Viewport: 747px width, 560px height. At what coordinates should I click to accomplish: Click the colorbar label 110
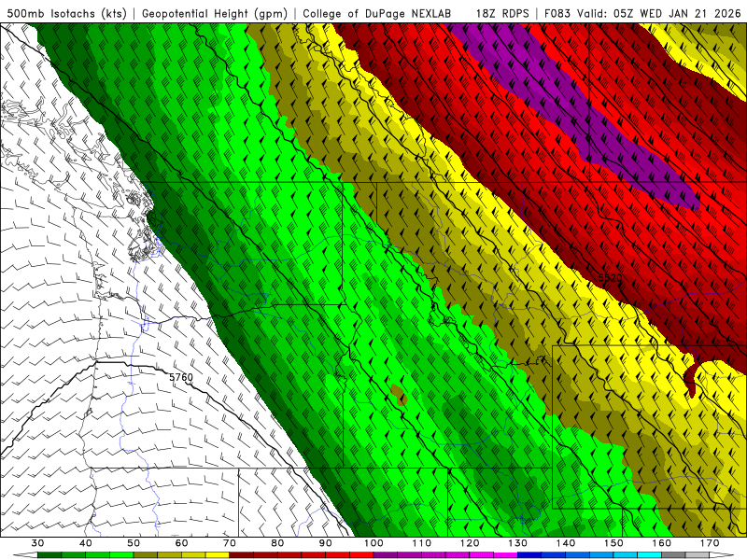[422, 543]
